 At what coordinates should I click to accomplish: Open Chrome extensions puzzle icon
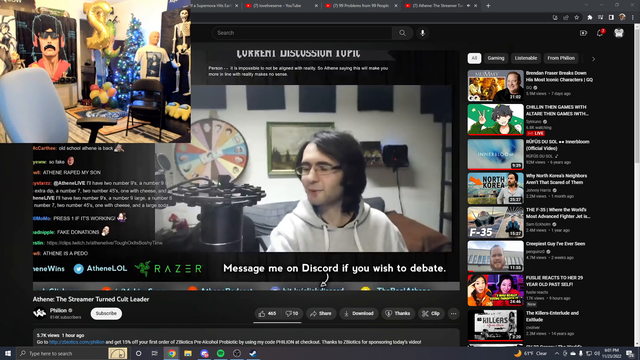tap(589, 18)
